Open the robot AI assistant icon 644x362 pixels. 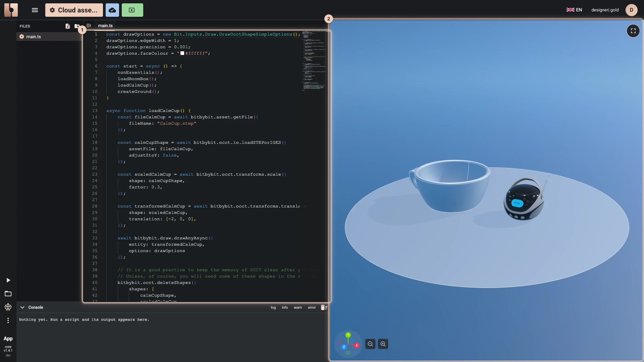coord(8,307)
